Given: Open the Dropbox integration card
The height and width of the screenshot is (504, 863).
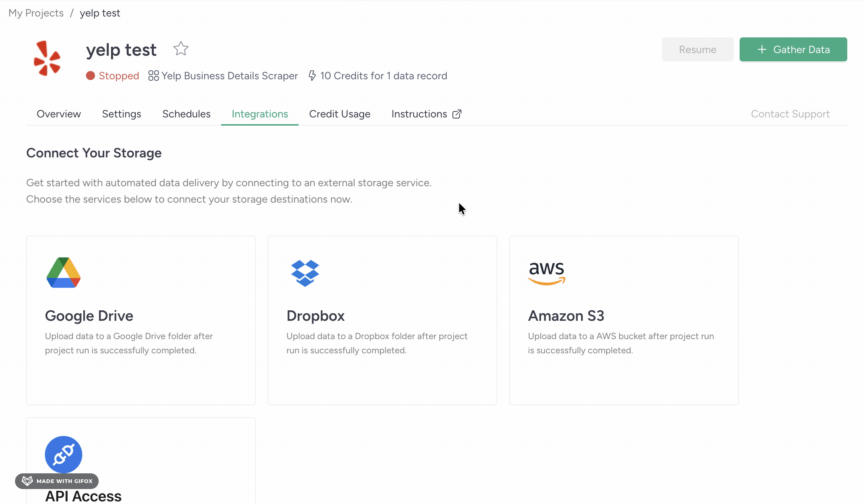Looking at the screenshot, I should pyautogui.click(x=382, y=320).
